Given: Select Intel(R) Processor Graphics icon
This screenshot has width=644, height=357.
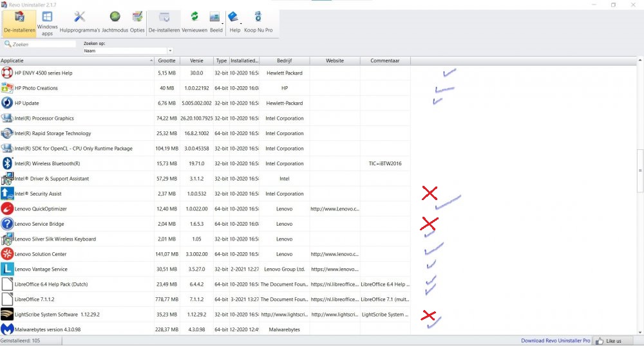Looking at the screenshot, I should click(7, 118).
